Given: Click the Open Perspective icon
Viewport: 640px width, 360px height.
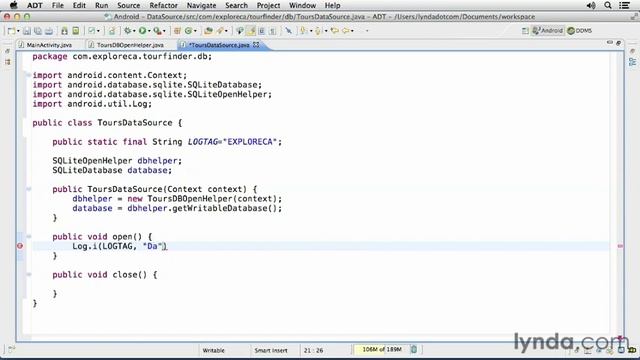Looking at the screenshot, I should (525, 31).
